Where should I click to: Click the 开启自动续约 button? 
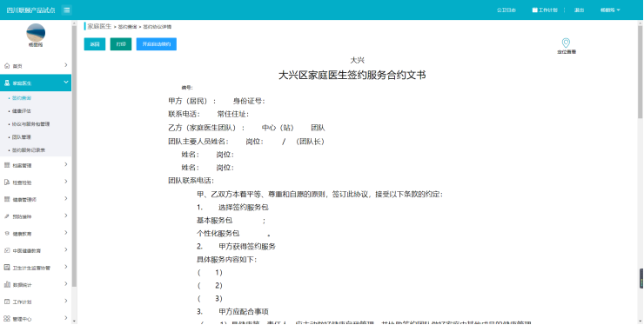[x=157, y=44]
